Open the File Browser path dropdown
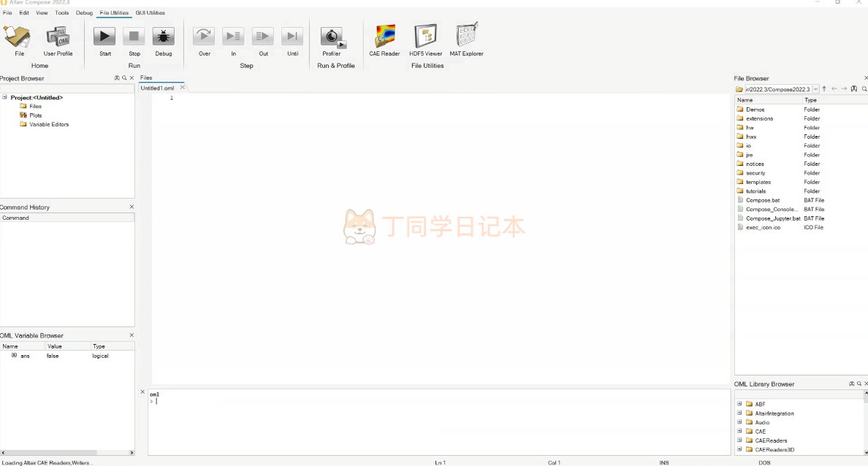 point(815,89)
